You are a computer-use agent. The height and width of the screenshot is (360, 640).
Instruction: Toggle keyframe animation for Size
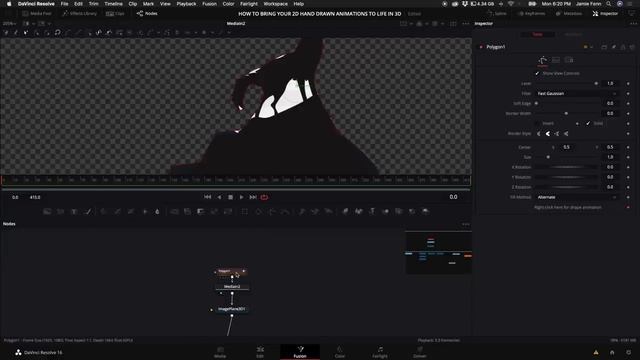coord(628,157)
